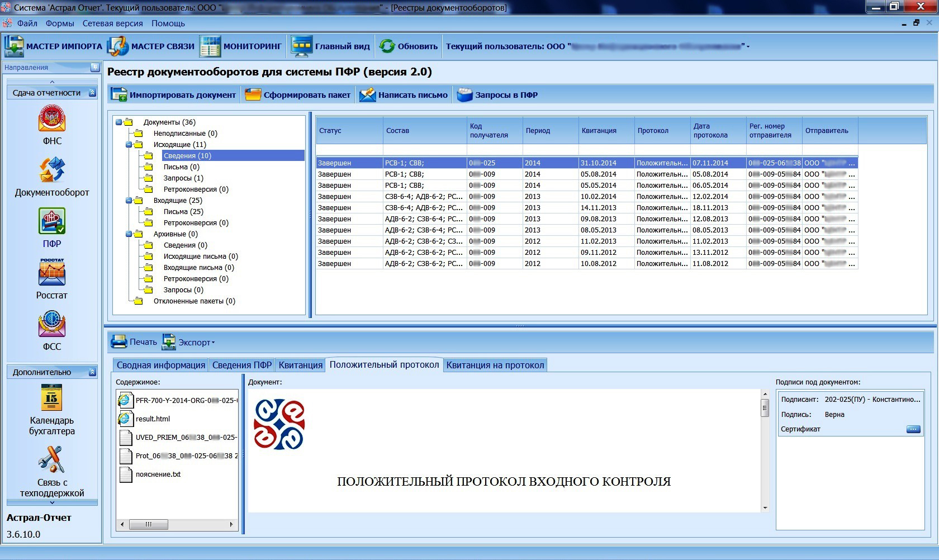939x560 pixels.
Task: Collapse the Направления sidebar pin button
Action: [95, 67]
